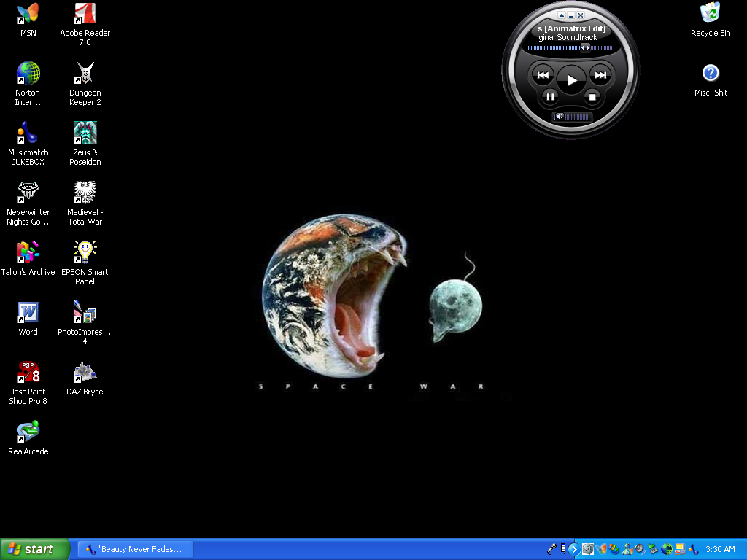Minimize the mini player skin
Screen dimensions: 747x560
571,15
